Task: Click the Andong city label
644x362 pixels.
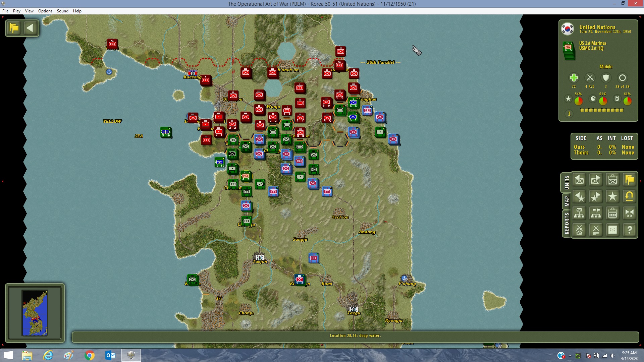Action: [367, 232]
